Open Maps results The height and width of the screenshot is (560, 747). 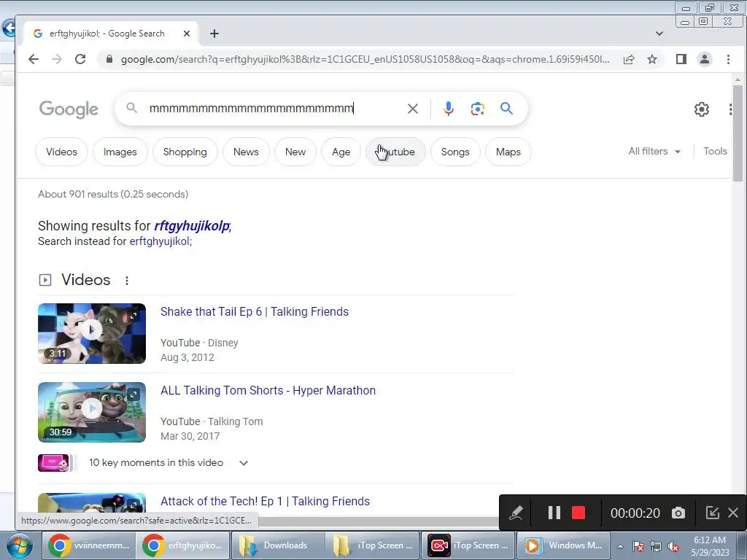pos(508,152)
